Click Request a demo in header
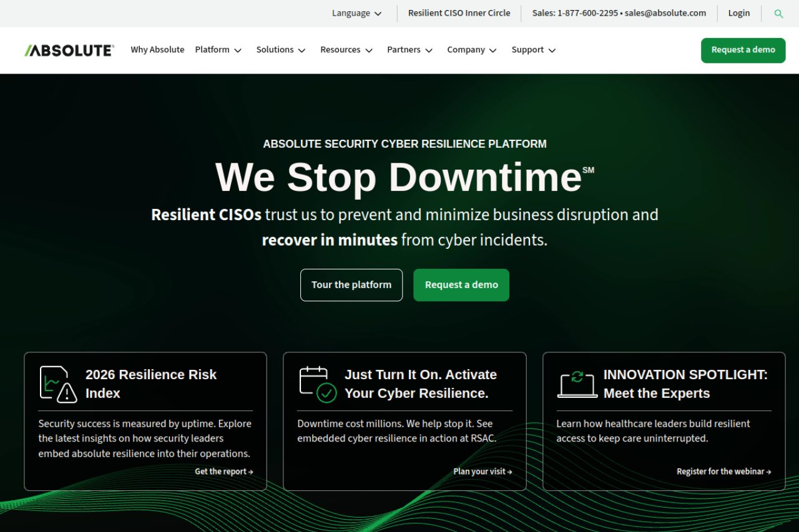799x532 pixels. pos(743,50)
